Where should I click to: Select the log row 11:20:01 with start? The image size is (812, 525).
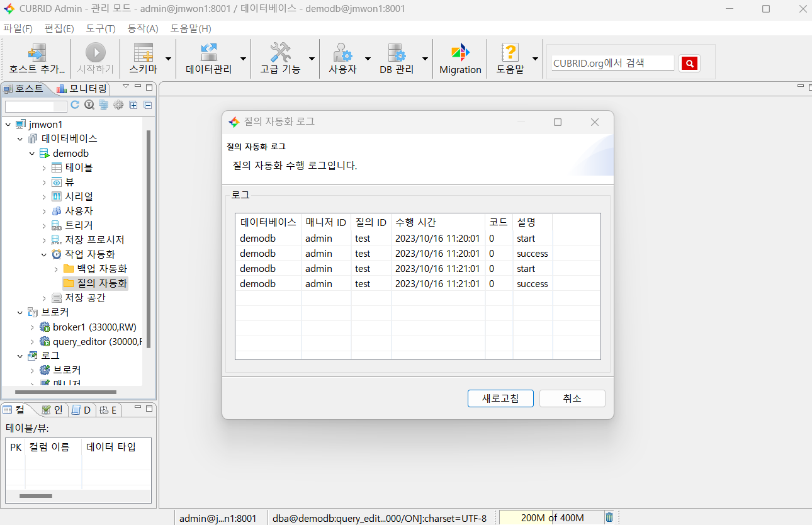[418, 239]
